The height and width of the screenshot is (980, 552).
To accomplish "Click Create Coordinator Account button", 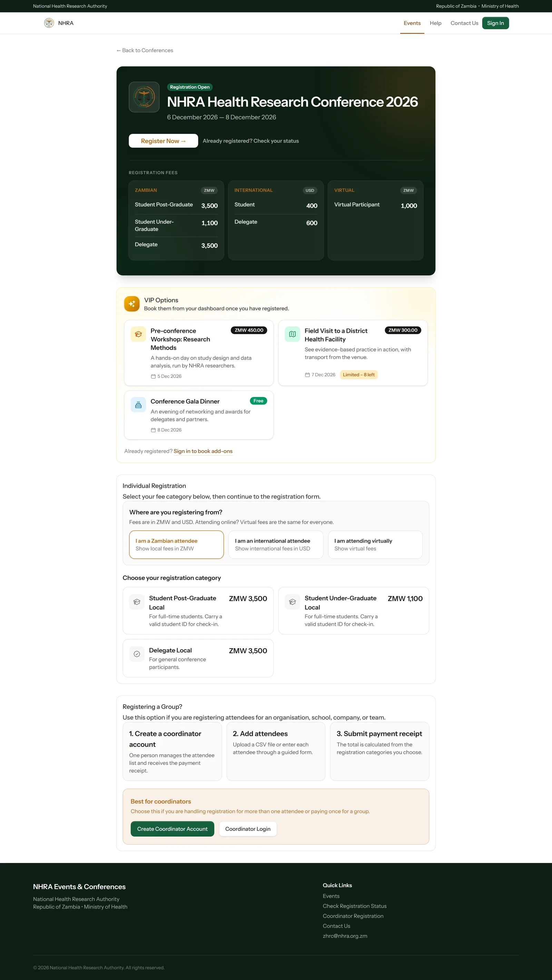I will coord(172,829).
